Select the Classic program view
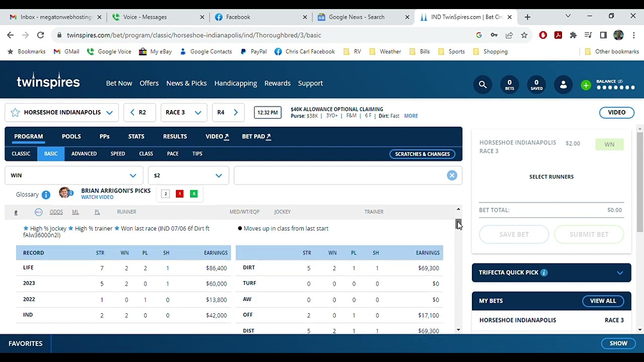 (x=21, y=154)
